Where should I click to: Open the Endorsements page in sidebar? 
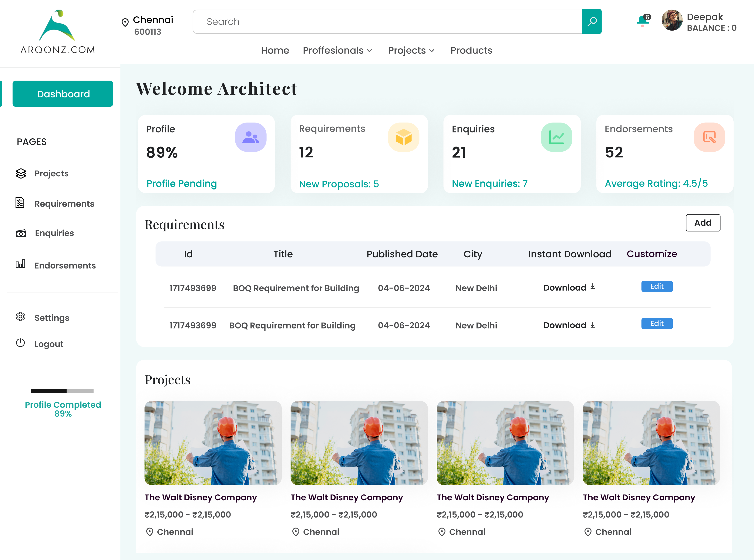point(65,265)
